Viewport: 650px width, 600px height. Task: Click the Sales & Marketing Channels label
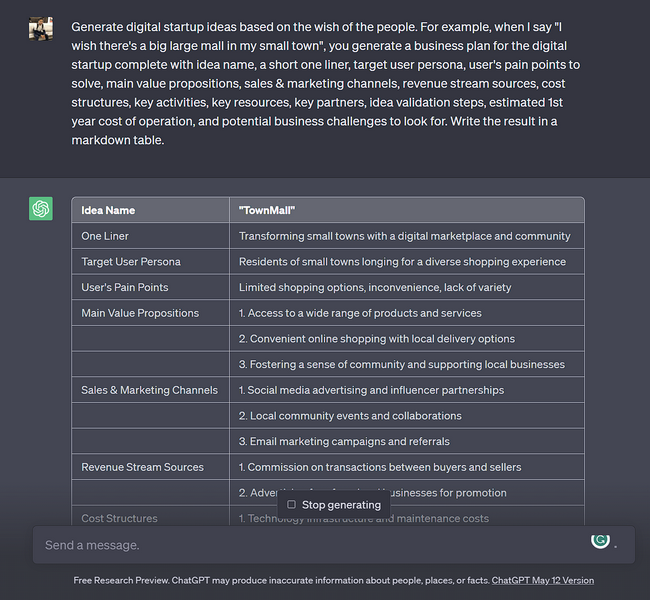149,390
